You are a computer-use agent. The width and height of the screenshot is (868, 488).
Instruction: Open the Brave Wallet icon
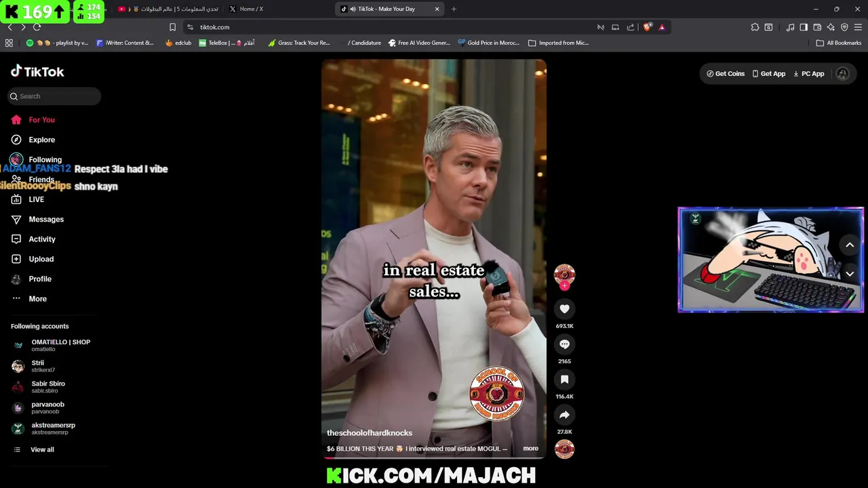coord(817,27)
